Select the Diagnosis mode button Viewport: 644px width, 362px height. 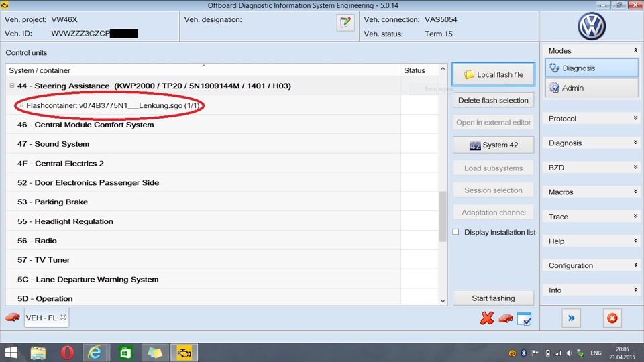tap(592, 68)
